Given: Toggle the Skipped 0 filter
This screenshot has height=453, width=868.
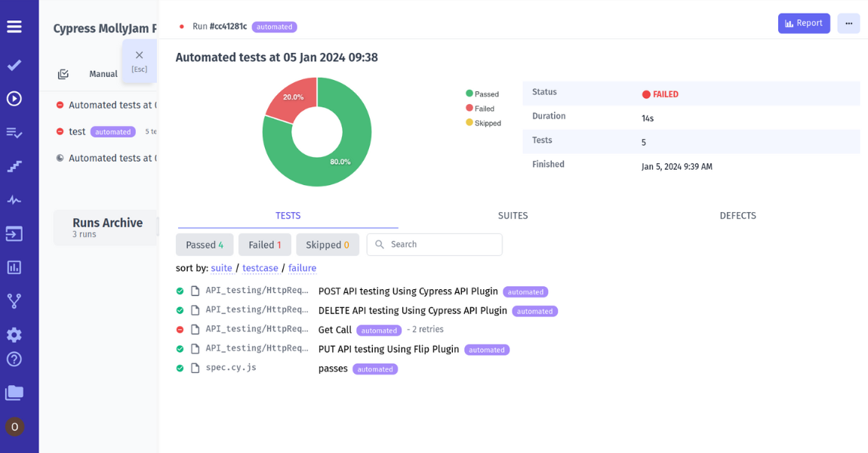Looking at the screenshot, I should pos(328,244).
